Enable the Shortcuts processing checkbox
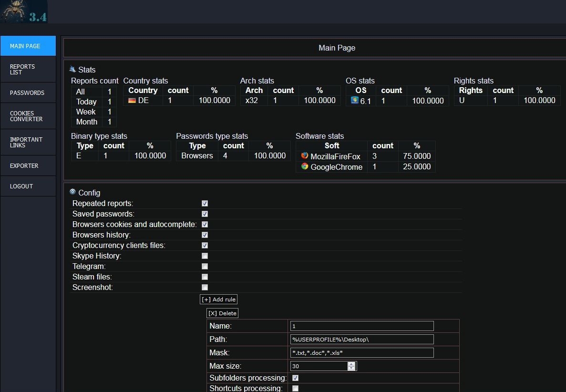Image resolution: width=566 pixels, height=392 pixels. point(295,388)
